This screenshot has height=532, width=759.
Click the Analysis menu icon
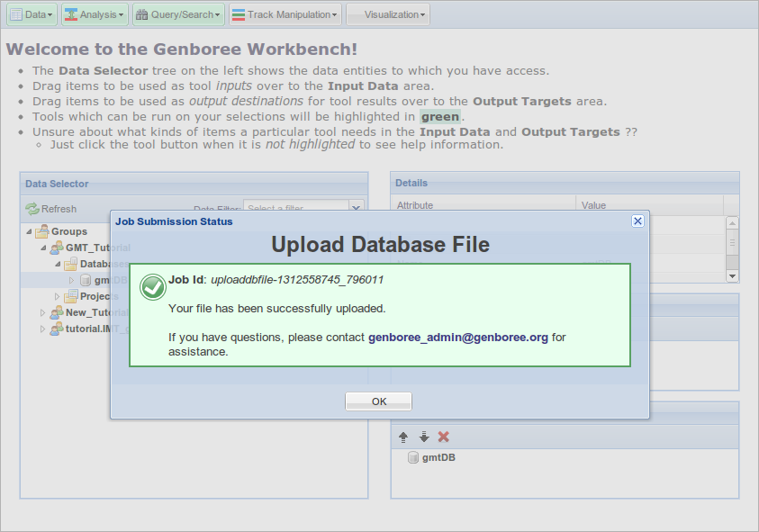(71, 14)
